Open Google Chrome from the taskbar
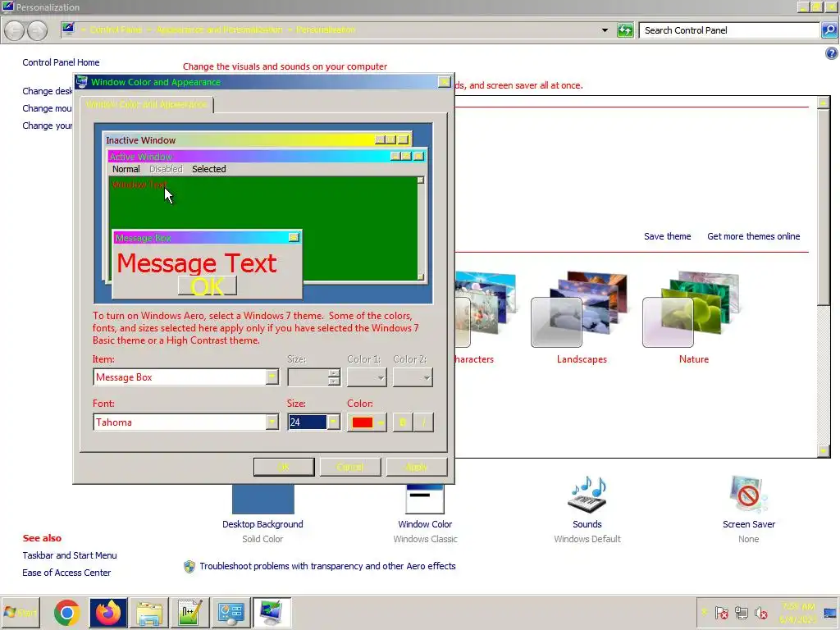 coord(67,612)
